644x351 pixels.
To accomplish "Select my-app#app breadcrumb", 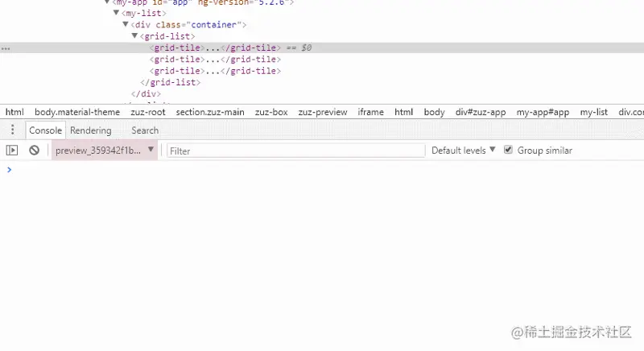I will 543,112.
